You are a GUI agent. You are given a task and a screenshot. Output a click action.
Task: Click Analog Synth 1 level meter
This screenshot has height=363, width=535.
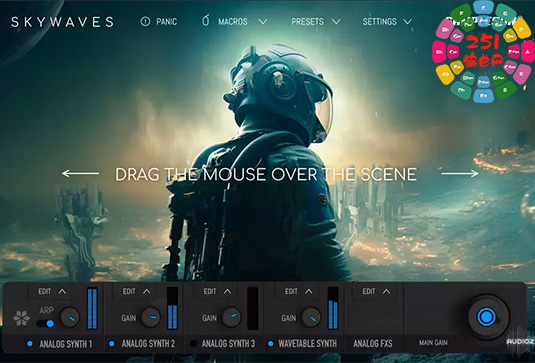(92, 308)
